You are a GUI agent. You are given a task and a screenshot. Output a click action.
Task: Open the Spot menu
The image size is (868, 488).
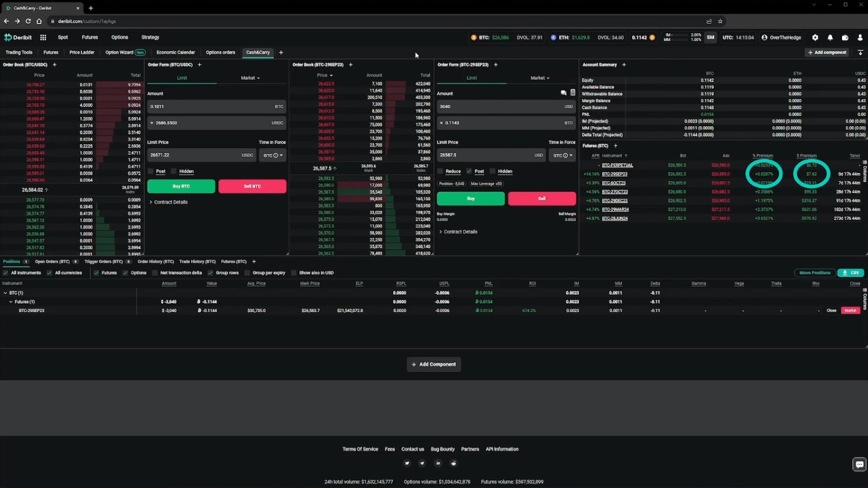click(63, 38)
